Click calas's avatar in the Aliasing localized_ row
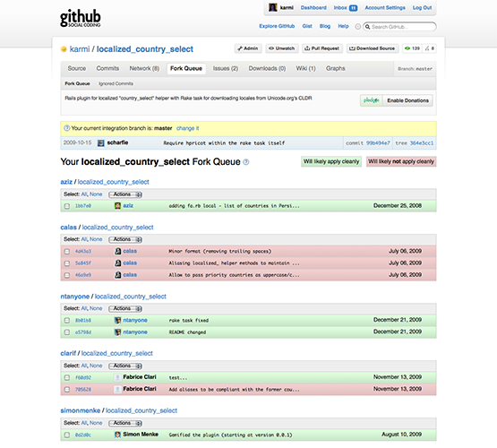The image size is (497, 448). (117, 263)
